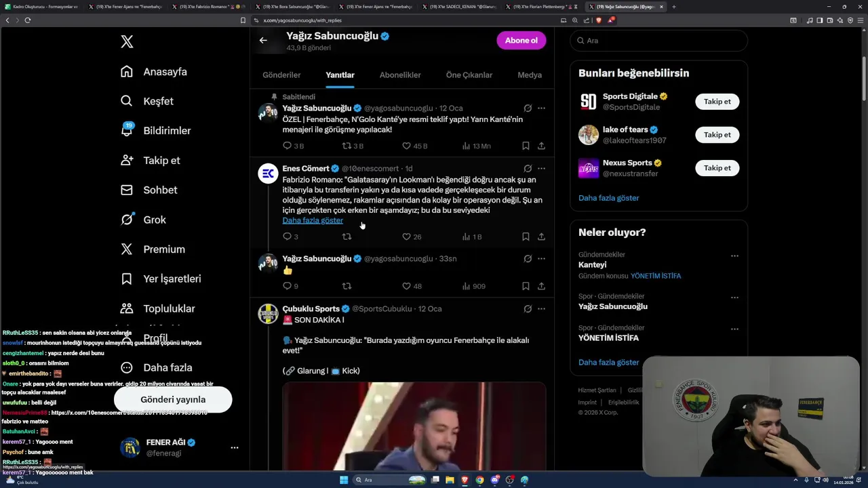Open Grok icon on Çubuklu Sports tweet
The image size is (868, 488).
coord(528,309)
